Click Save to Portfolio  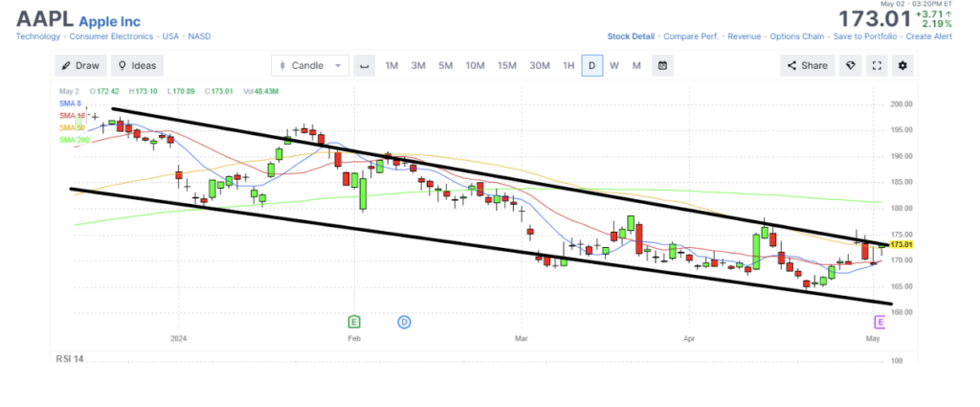click(x=865, y=36)
